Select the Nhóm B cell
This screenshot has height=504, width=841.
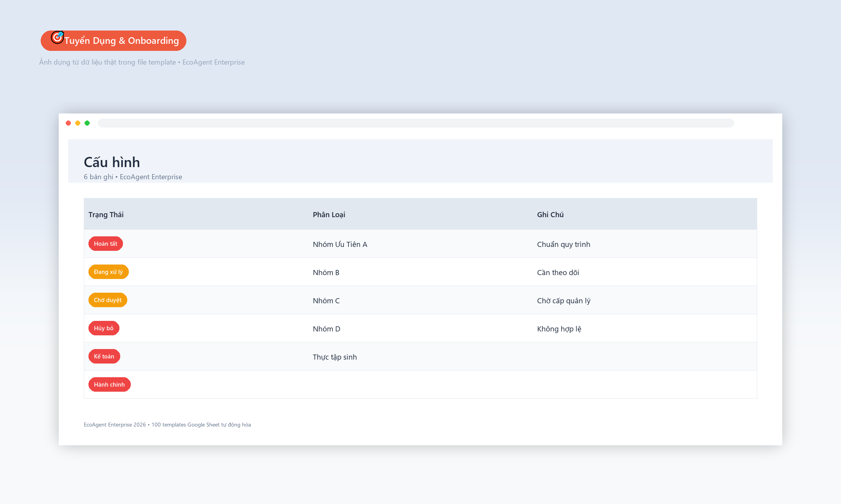click(x=326, y=273)
